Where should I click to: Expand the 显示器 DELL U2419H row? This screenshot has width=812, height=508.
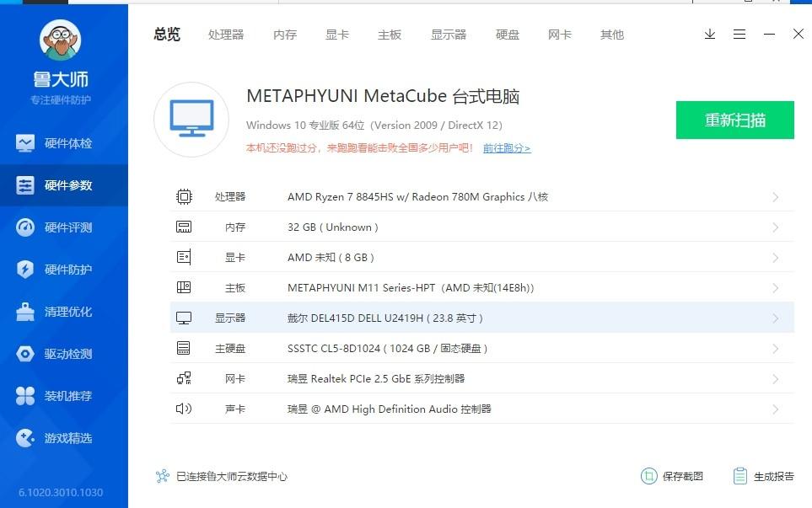[775, 318]
